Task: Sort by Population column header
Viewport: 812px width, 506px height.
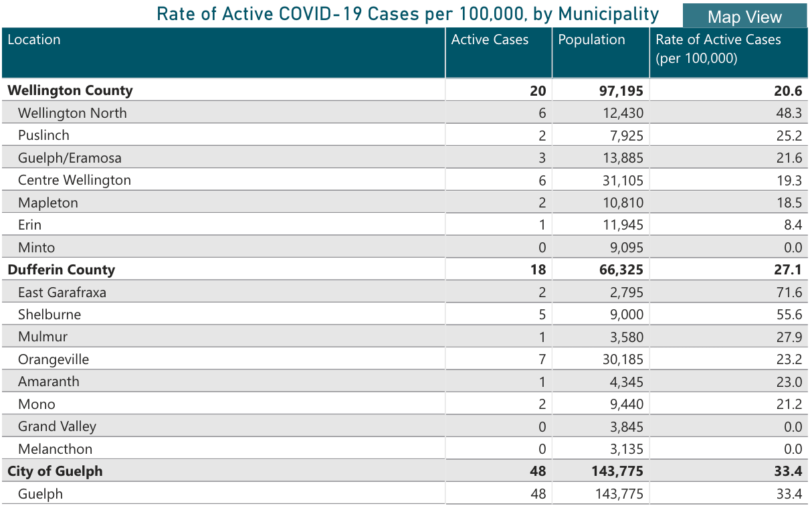Action: (591, 39)
